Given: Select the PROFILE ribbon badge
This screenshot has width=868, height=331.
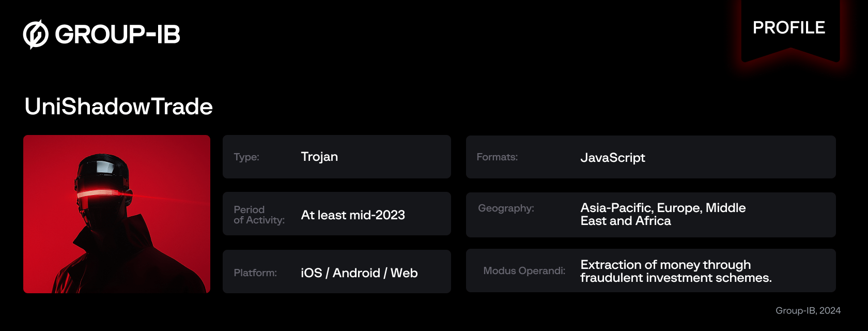Looking at the screenshot, I should [x=789, y=28].
